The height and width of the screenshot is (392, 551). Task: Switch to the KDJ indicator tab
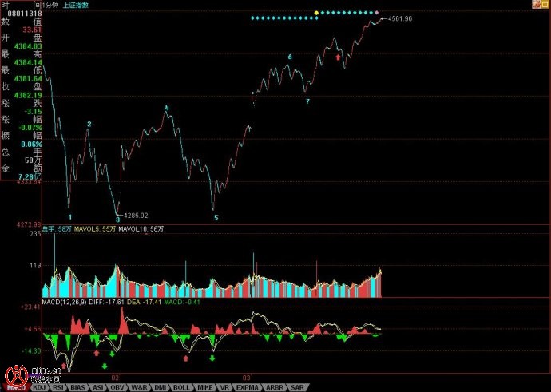tap(40, 387)
